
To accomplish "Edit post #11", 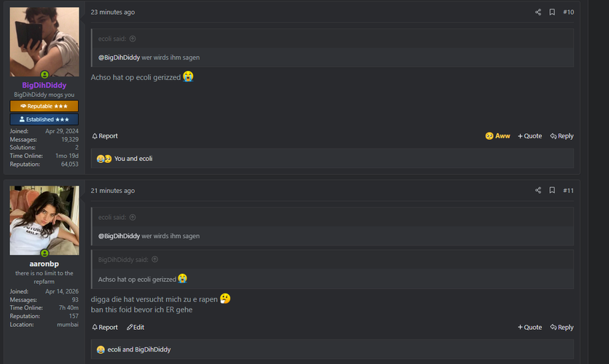I will 135,328.
